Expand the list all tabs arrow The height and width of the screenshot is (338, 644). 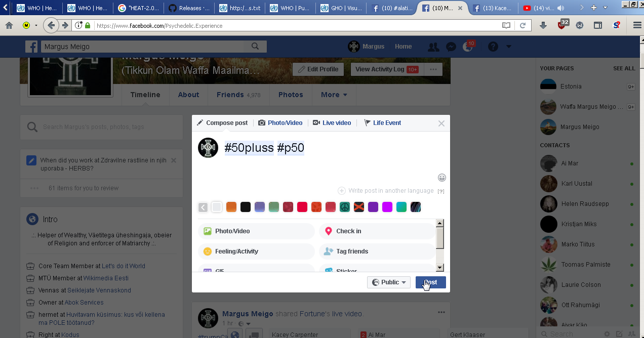[606, 8]
